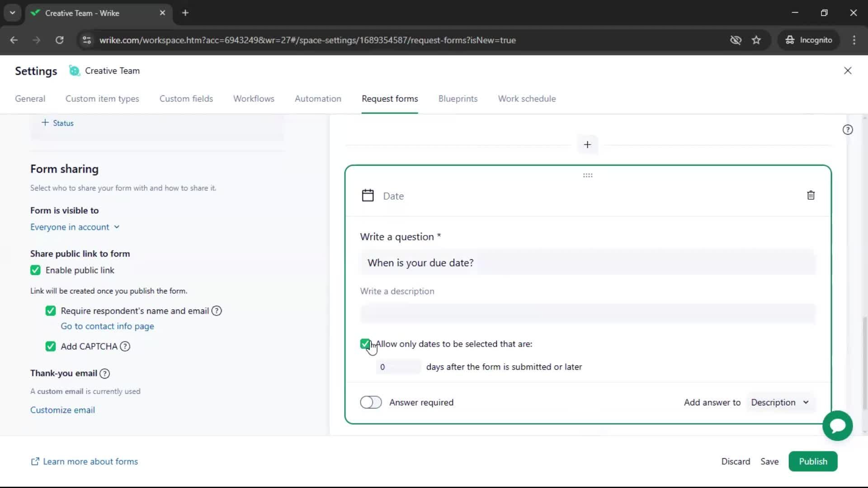Uncheck Allow only dates to be selected
868x488 pixels.
365,344
